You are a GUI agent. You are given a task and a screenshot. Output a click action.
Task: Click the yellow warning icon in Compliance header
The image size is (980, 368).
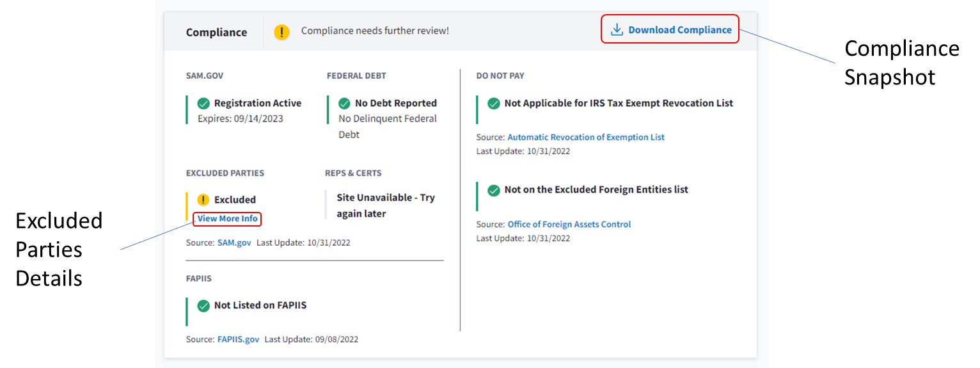pyautogui.click(x=281, y=31)
